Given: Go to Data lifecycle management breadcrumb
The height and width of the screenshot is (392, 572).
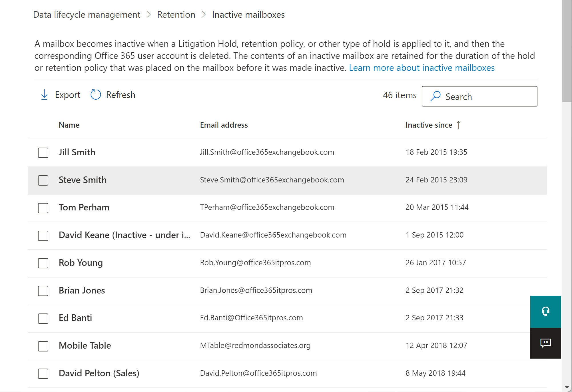Looking at the screenshot, I should pyautogui.click(x=87, y=15).
